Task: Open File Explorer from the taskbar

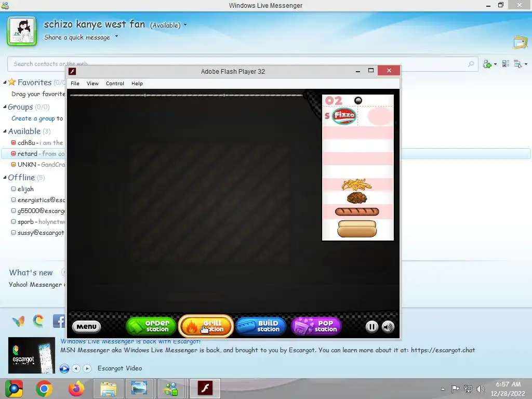Action: 108,389
